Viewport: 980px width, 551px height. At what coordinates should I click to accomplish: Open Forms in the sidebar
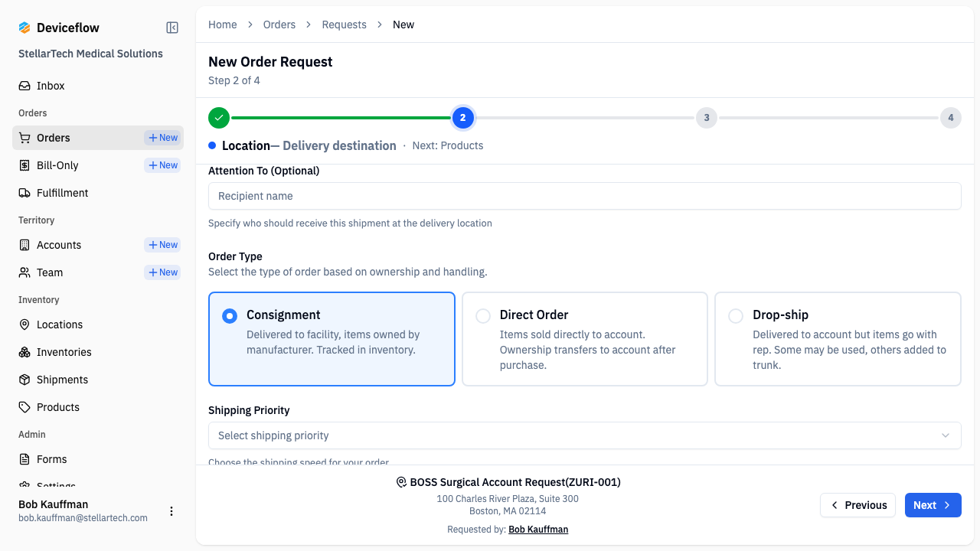click(x=98, y=459)
